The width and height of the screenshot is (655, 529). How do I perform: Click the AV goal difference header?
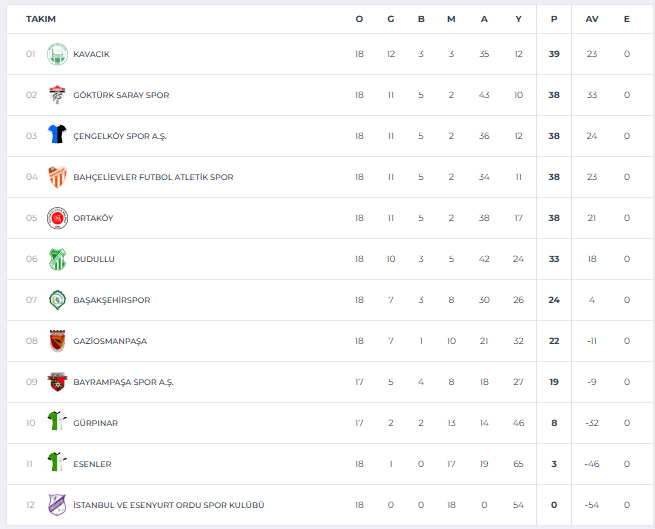coord(592,19)
